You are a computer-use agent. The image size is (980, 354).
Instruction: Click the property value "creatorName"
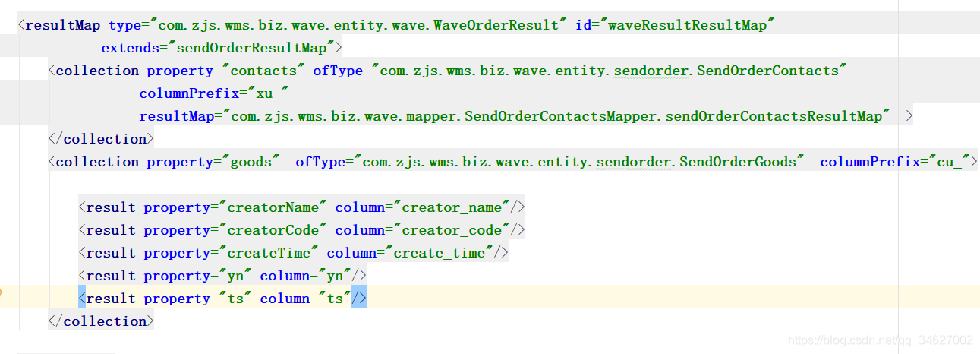273,207
